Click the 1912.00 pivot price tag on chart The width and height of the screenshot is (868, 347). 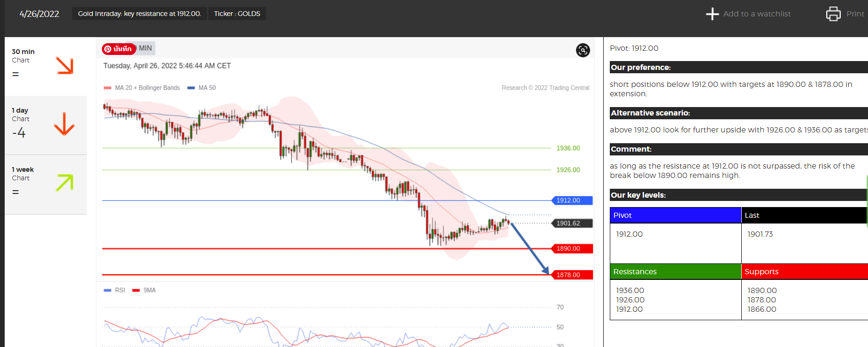click(571, 200)
